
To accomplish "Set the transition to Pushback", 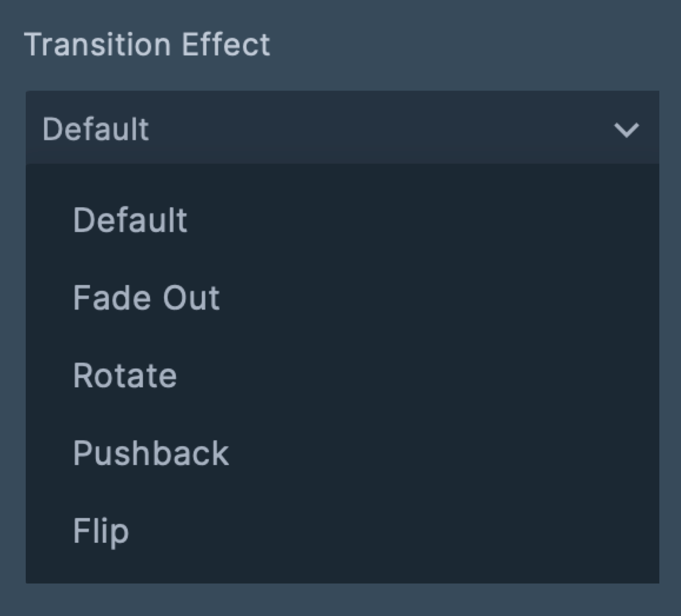I will 151,453.
